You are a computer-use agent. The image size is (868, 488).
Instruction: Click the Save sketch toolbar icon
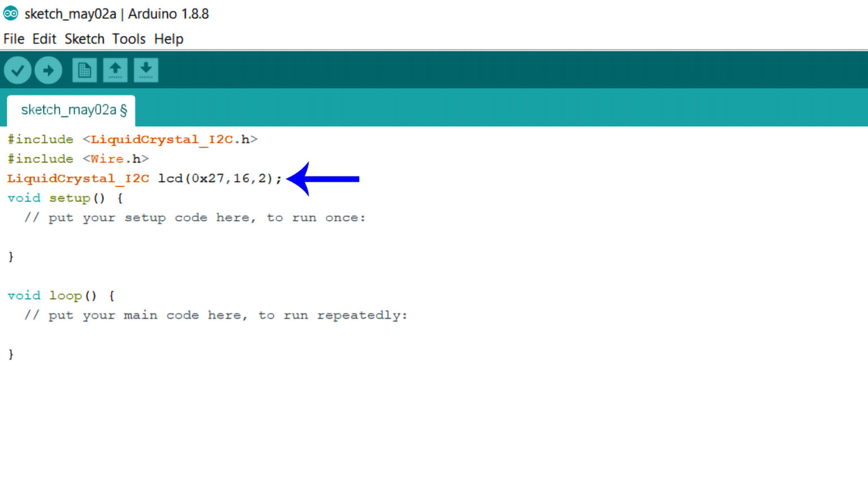[x=146, y=69]
